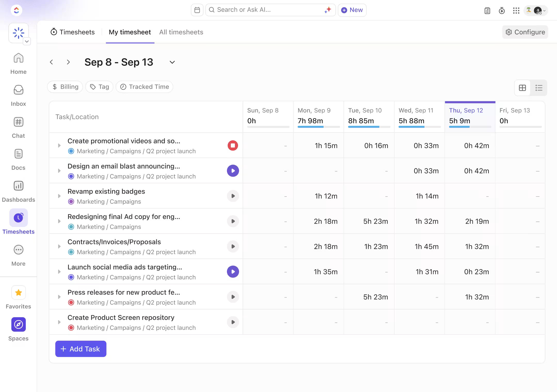
Task: Open the workspace switcher chevron
Action: pyautogui.click(x=27, y=41)
